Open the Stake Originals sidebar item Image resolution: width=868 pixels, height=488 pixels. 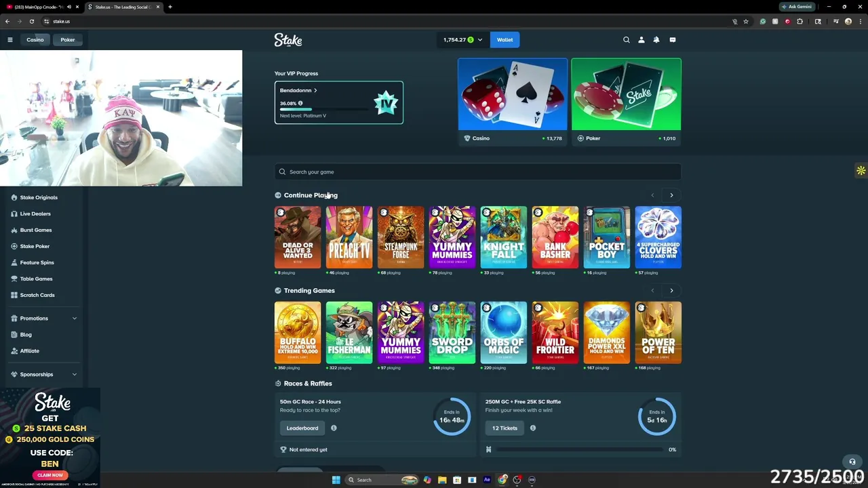pos(39,197)
